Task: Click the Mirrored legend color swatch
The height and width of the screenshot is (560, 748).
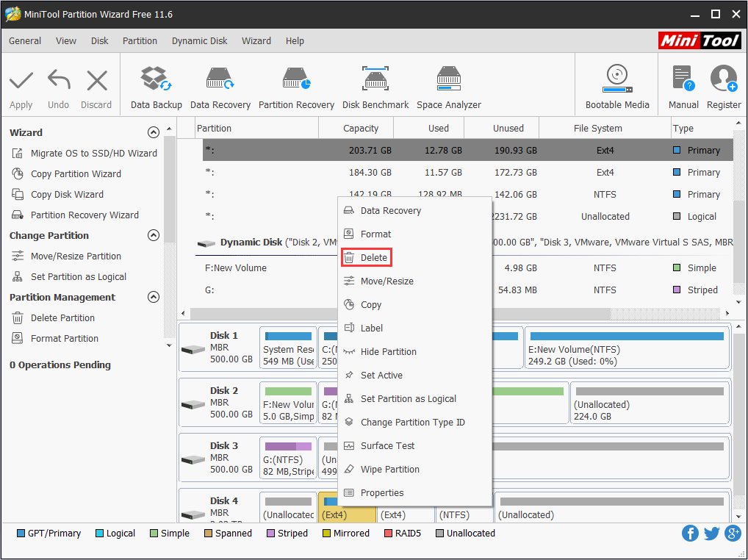Action: click(326, 534)
